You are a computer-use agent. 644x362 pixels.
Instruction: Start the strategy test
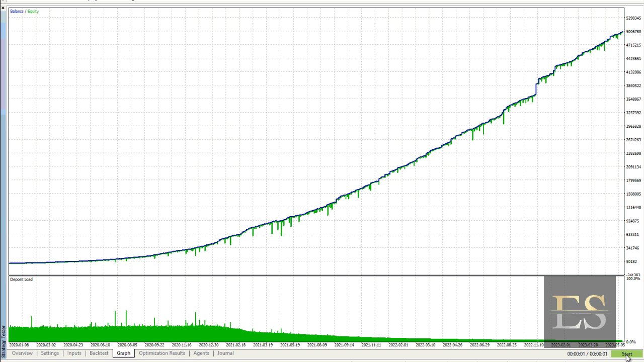[626, 354]
